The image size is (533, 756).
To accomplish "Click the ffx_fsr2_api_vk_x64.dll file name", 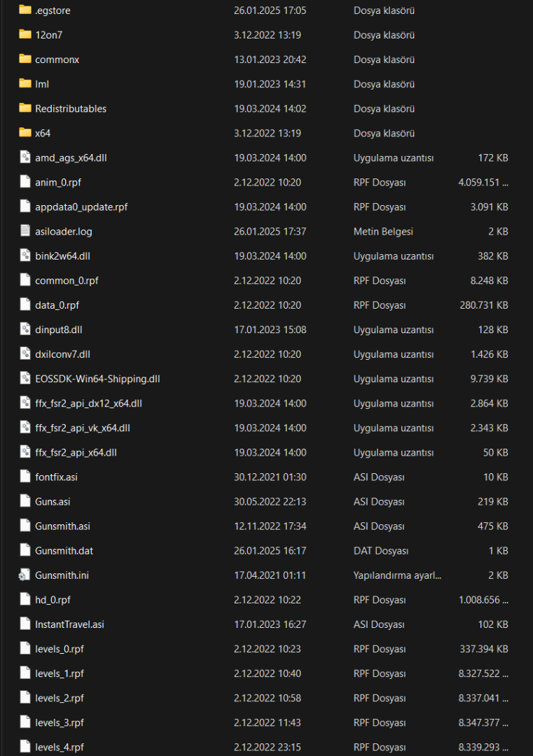I will pyautogui.click(x=82, y=428).
